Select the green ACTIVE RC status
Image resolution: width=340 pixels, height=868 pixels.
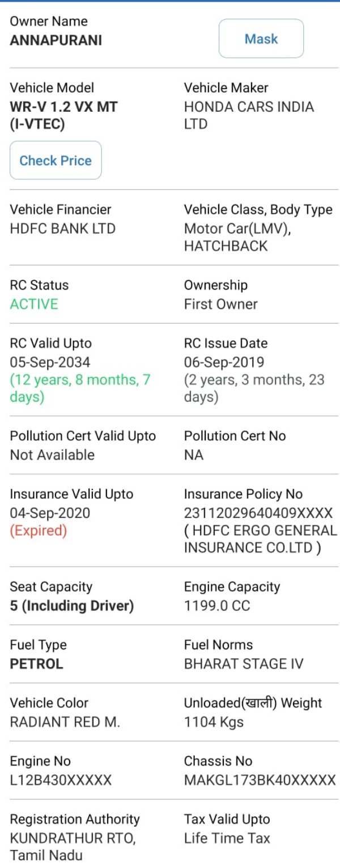pos(34,304)
